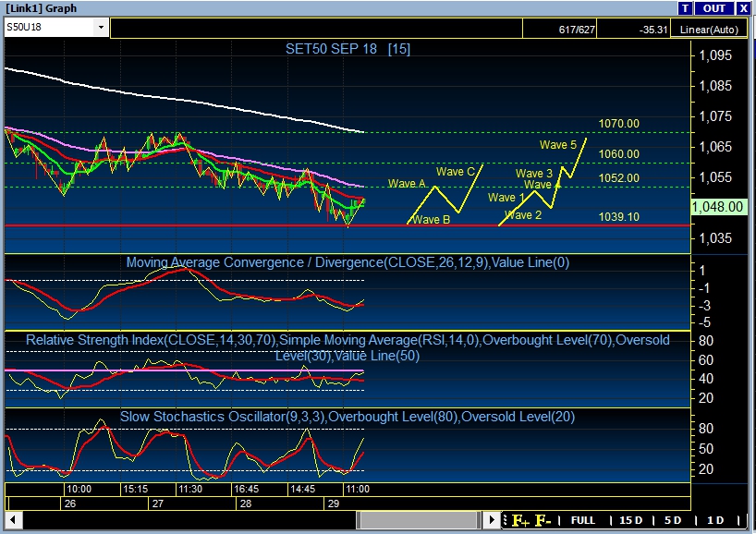Click the Linear(Auto) scale button
The width and height of the screenshot is (756, 534).
click(709, 30)
